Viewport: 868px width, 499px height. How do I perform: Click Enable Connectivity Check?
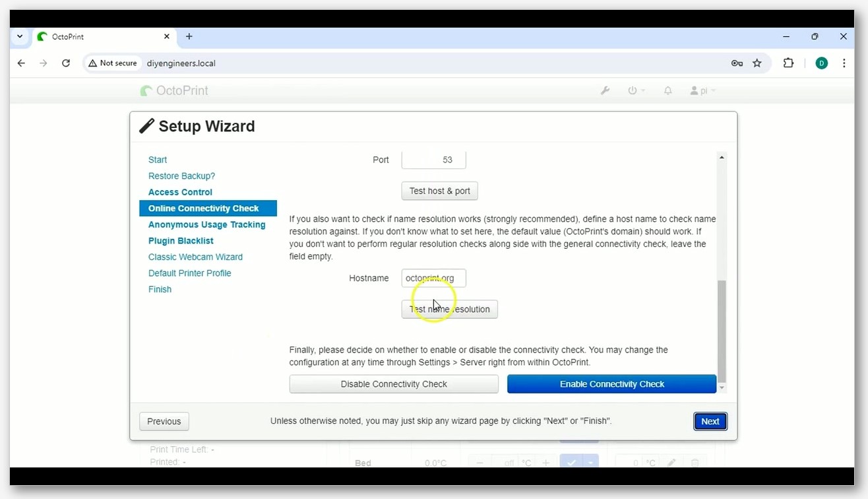pos(611,384)
